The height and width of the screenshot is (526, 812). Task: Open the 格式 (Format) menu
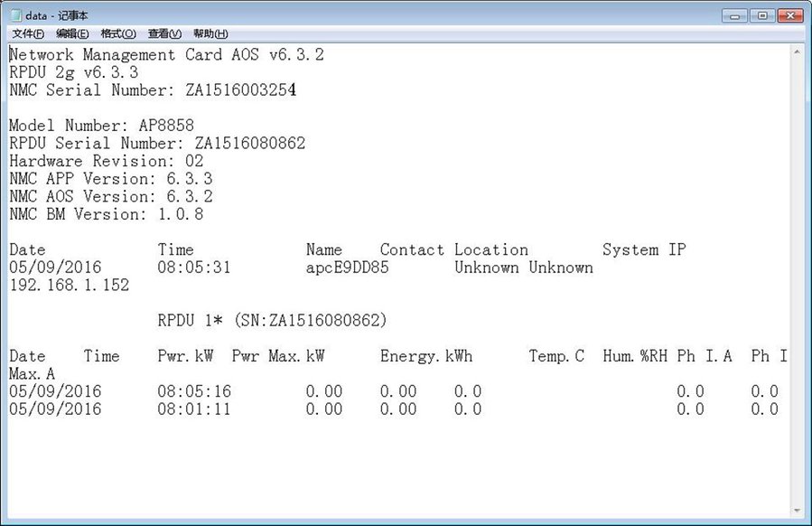[x=118, y=33]
